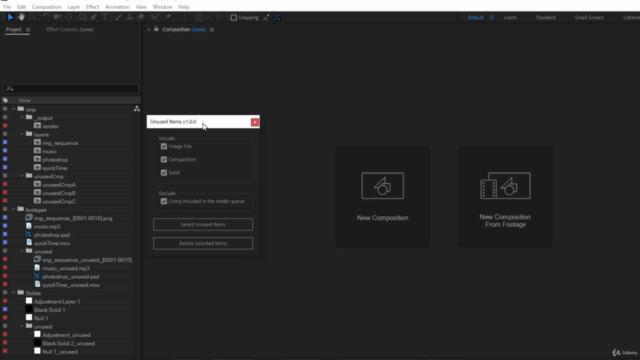Viewport: 640px width, 360px height.
Task: Open the Window menu
Action: coord(162,7)
